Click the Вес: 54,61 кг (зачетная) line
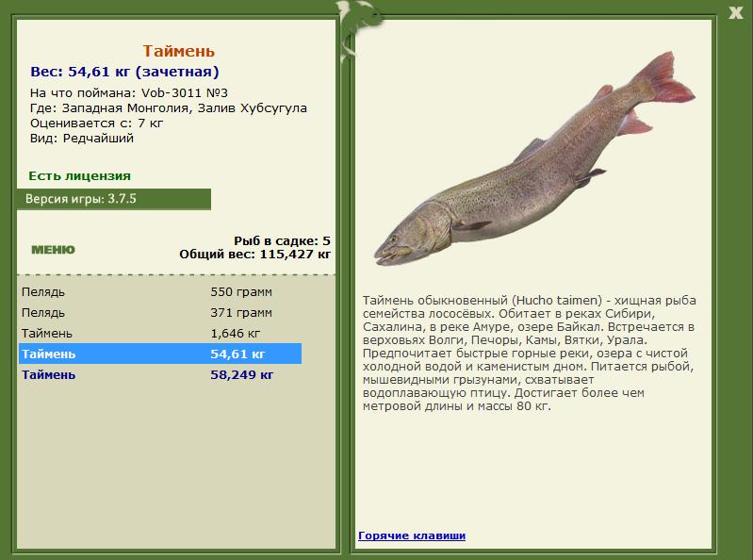This screenshot has height=560, width=753. tap(124, 72)
